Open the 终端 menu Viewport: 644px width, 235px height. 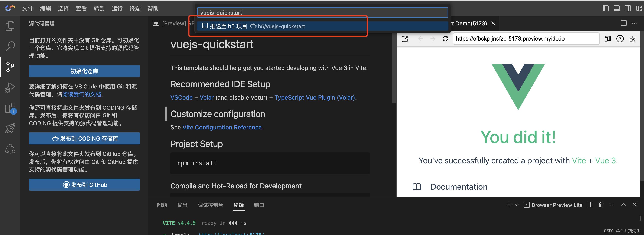coord(135,9)
